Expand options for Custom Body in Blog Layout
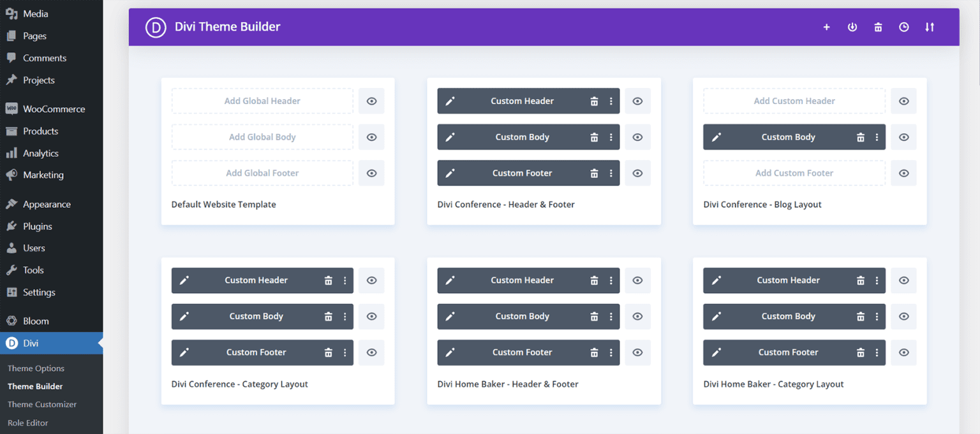 (x=876, y=137)
